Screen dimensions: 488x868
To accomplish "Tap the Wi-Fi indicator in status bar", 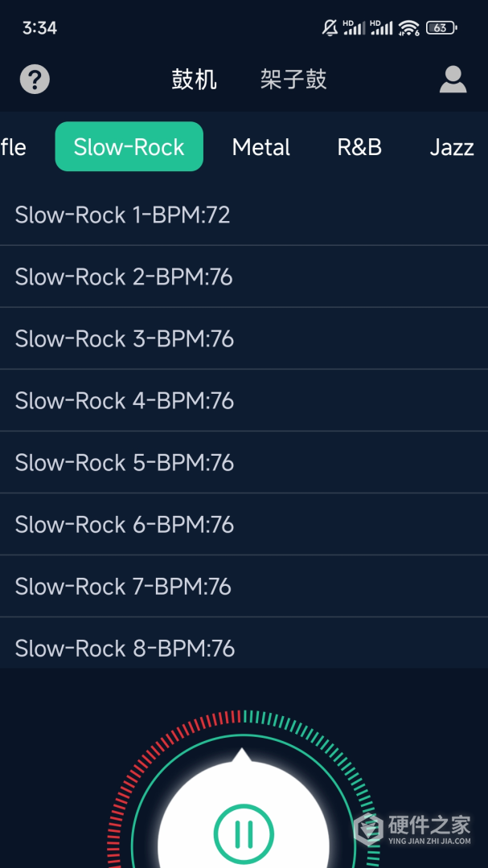I will coord(409,28).
